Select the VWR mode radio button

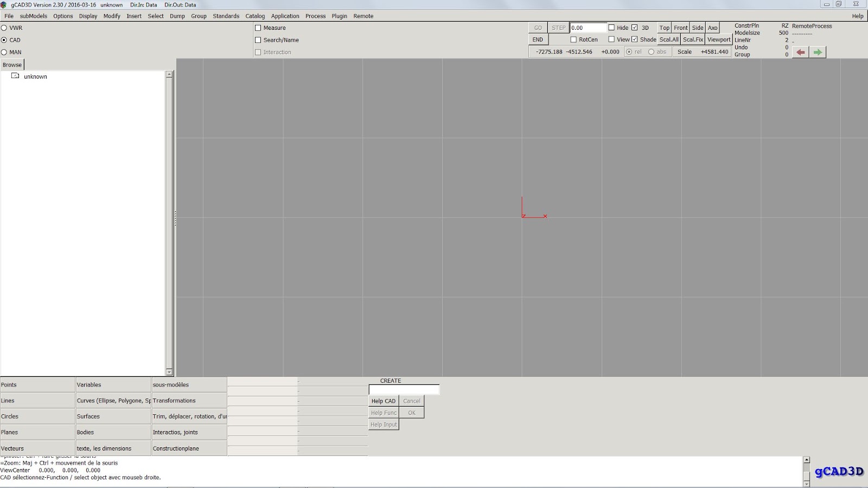pyautogui.click(x=3, y=28)
